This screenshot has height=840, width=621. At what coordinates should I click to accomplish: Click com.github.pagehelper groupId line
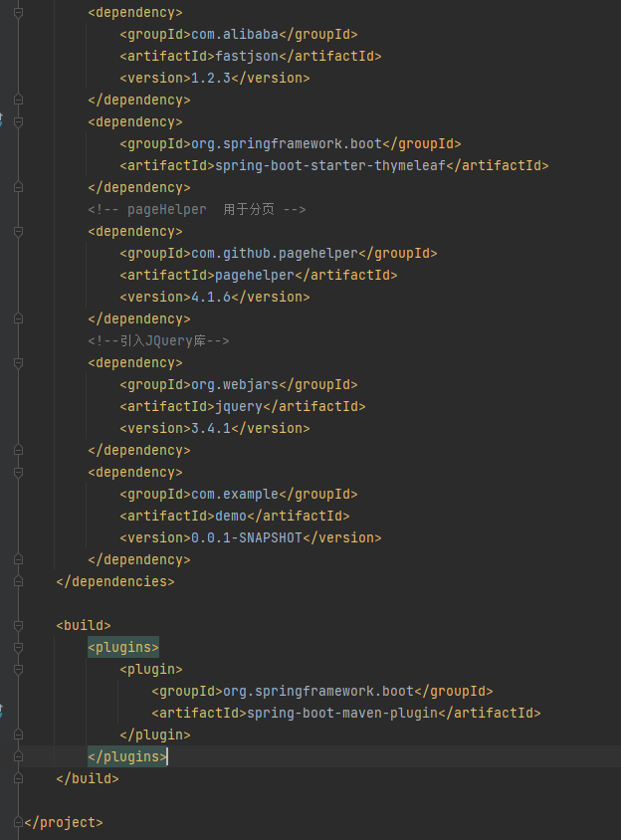(279, 254)
